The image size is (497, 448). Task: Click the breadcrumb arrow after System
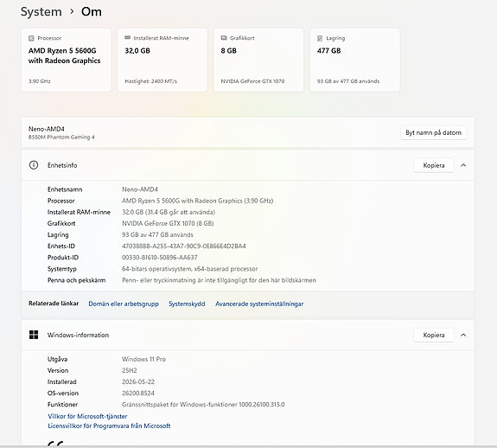click(x=72, y=12)
